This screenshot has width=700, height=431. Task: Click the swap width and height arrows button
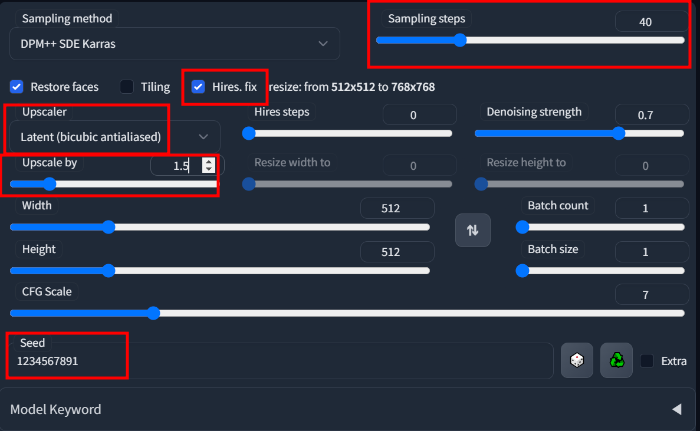click(x=473, y=230)
